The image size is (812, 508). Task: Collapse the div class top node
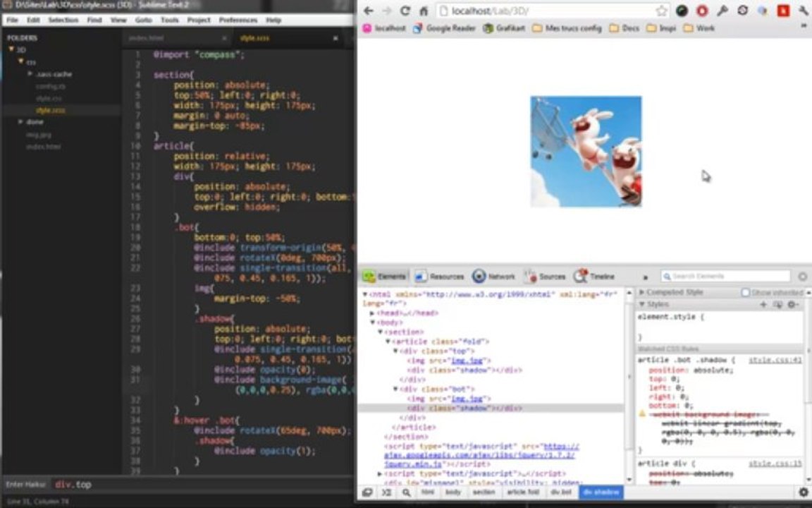coord(395,351)
